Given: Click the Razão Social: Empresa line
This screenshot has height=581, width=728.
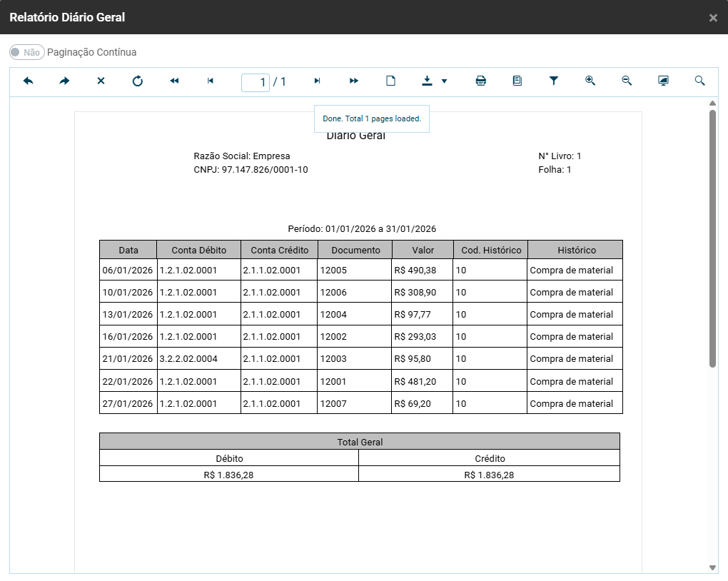Looking at the screenshot, I should (242, 156).
